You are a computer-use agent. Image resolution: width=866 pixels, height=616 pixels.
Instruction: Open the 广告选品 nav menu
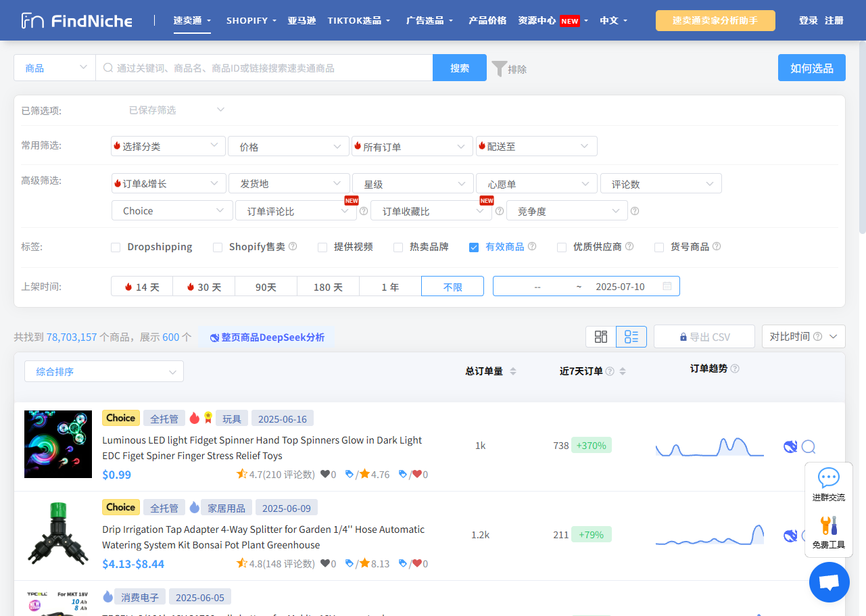(x=429, y=20)
